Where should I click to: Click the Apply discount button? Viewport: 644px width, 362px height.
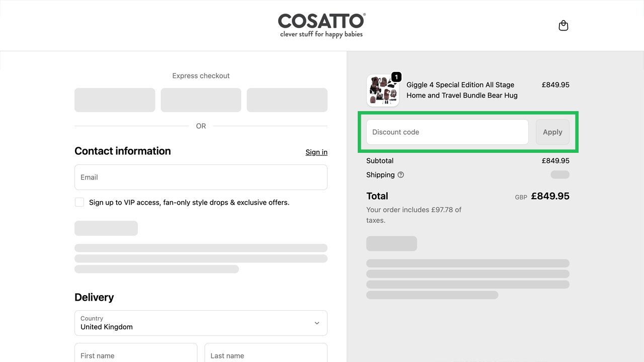tap(552, 132)
